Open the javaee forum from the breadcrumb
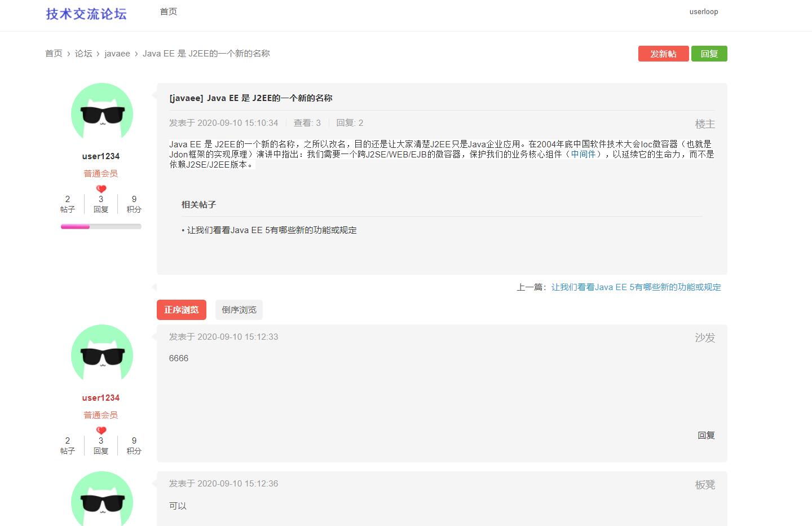 tap(117, 53)
